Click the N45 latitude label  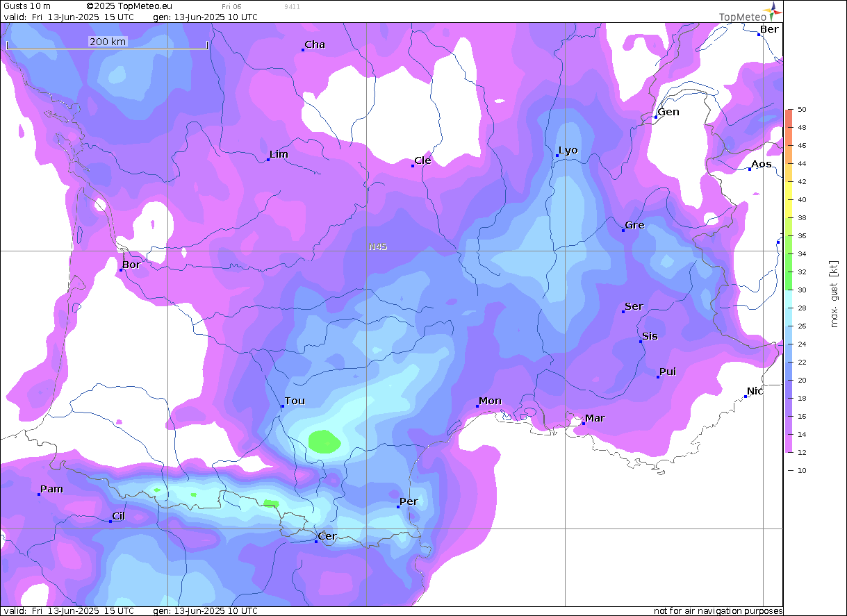pos(379,247)
